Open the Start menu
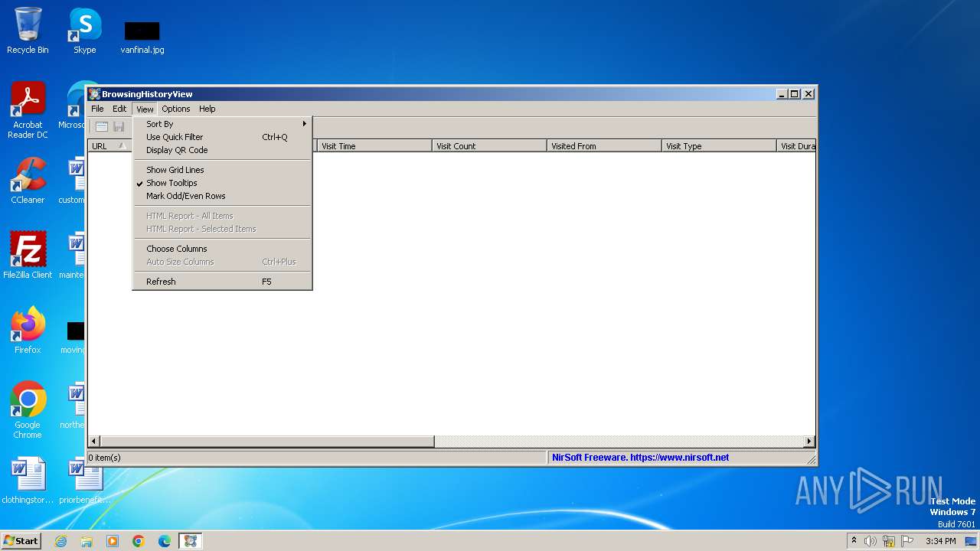Screen dimensions: 980x551 (21, 541)
